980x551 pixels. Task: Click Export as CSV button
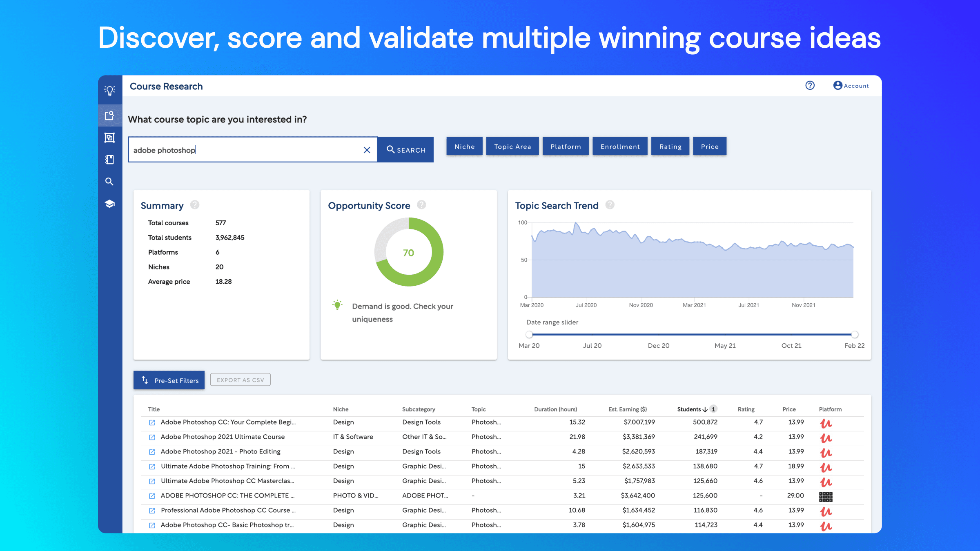(x=240, y=380)
